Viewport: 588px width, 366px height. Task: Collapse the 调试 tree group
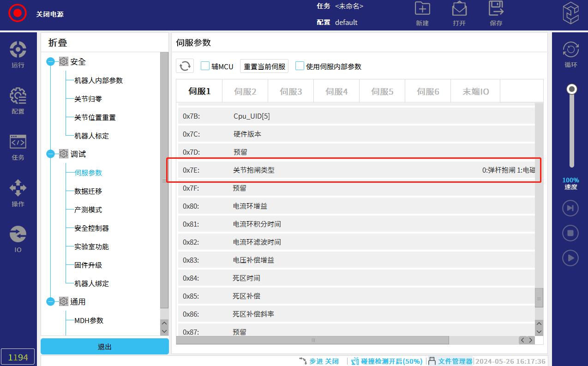[x=51, y=154]
